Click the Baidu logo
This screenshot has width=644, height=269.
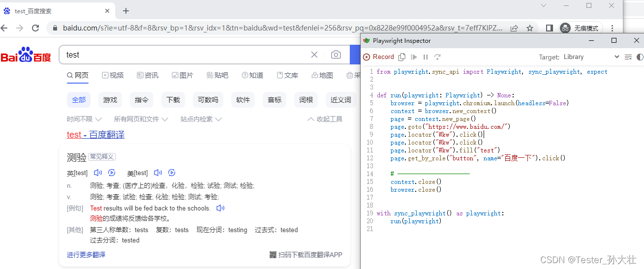point(26,55)
